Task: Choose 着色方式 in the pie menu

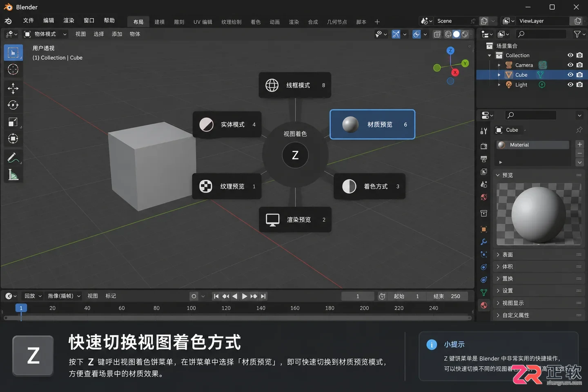Action: point(370,186)
